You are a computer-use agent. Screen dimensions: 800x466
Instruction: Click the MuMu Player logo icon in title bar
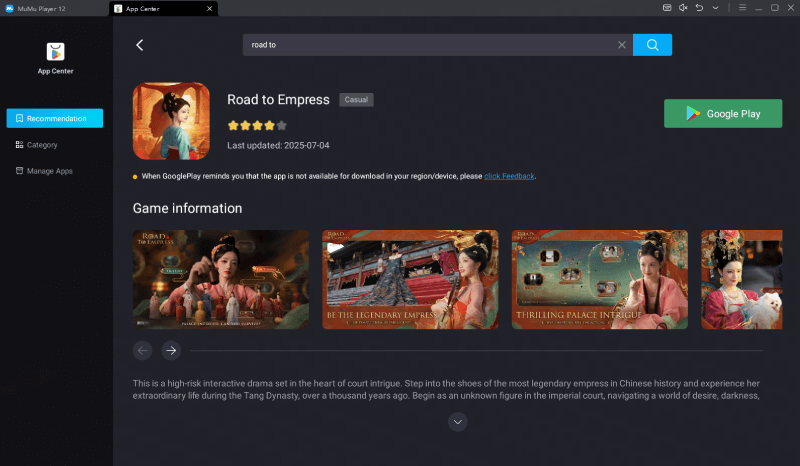(x=9, y=8)
